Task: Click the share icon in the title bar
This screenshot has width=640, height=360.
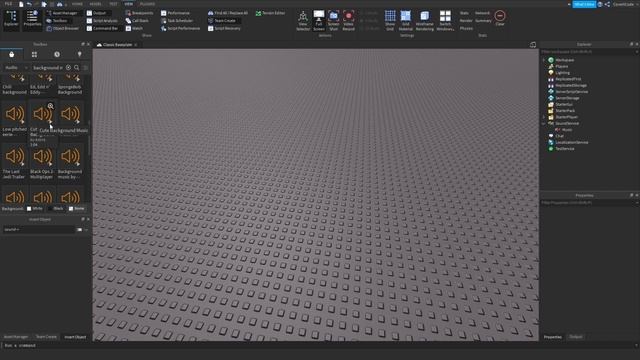Action: point(607,4)
